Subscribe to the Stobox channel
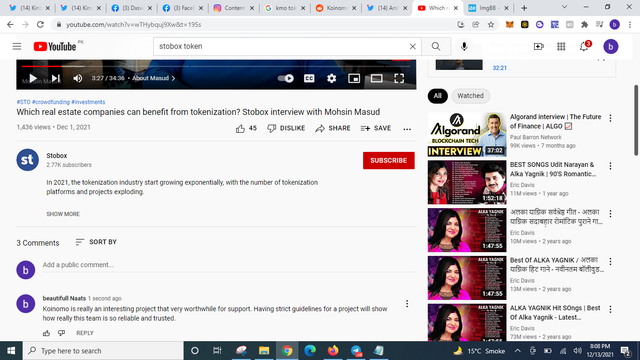This screenshot has height=360, width=640. click(x=389, y=160)
